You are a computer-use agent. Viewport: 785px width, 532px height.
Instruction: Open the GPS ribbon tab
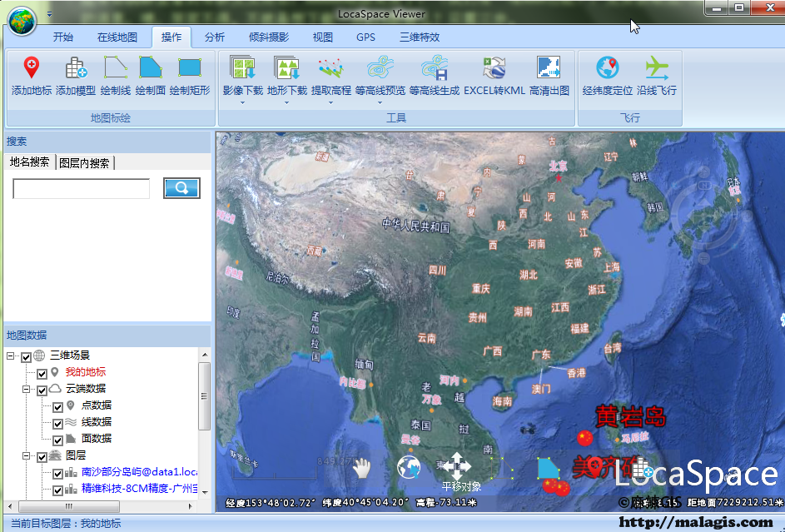pyautogui.click(x=366, y=37)
